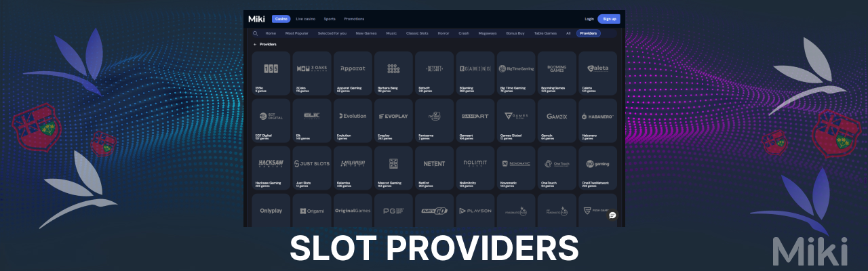Switch to the Casino tab
The height and width of the screenshot is (271, 868).
(281, 19)
